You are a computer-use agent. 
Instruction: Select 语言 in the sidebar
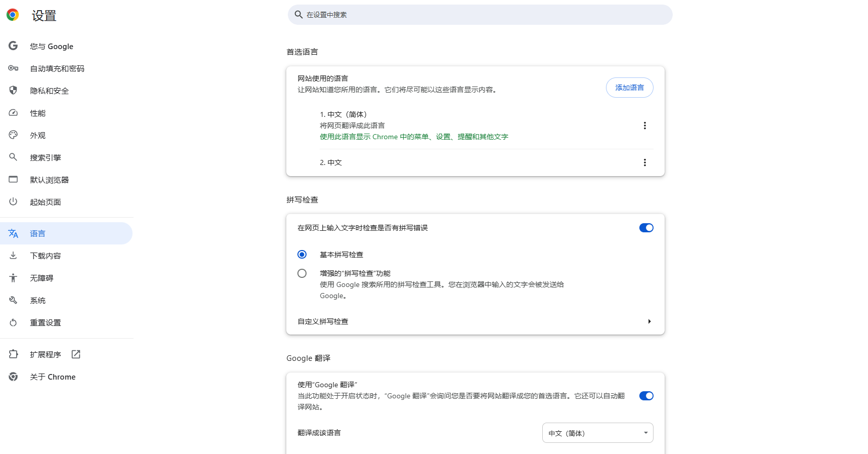66,233
